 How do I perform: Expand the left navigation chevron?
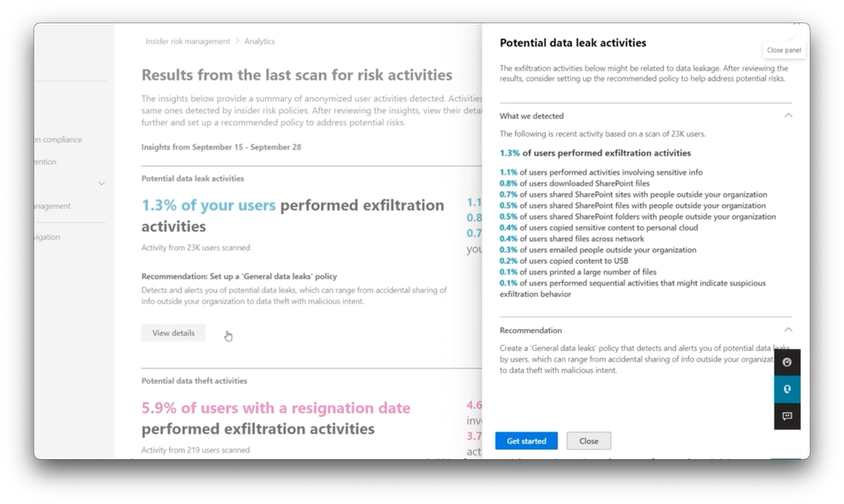[101, 183]
